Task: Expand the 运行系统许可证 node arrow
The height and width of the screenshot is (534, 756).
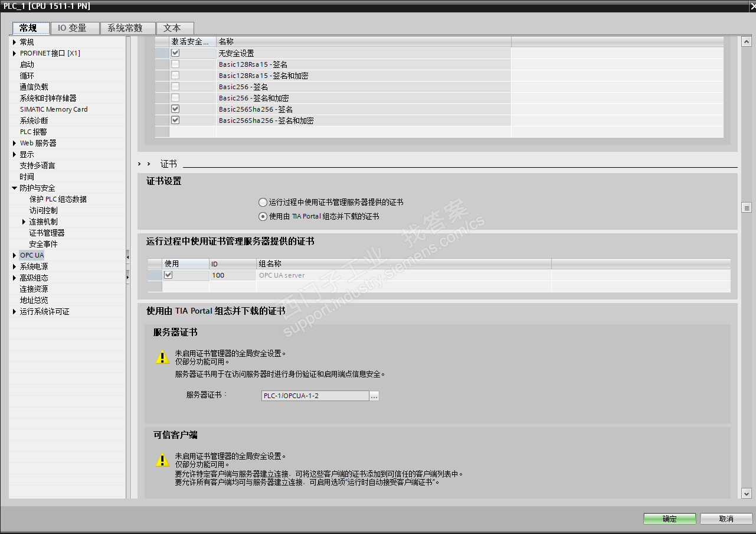Action: click(15, 311)
